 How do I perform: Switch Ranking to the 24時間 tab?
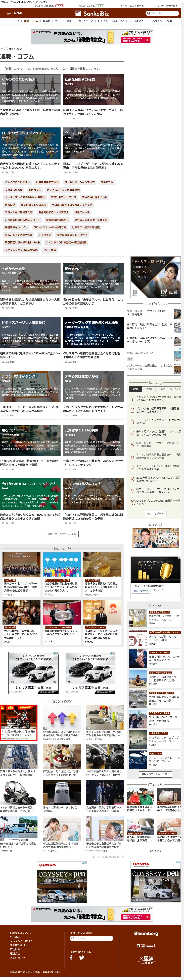click(149, 389)
